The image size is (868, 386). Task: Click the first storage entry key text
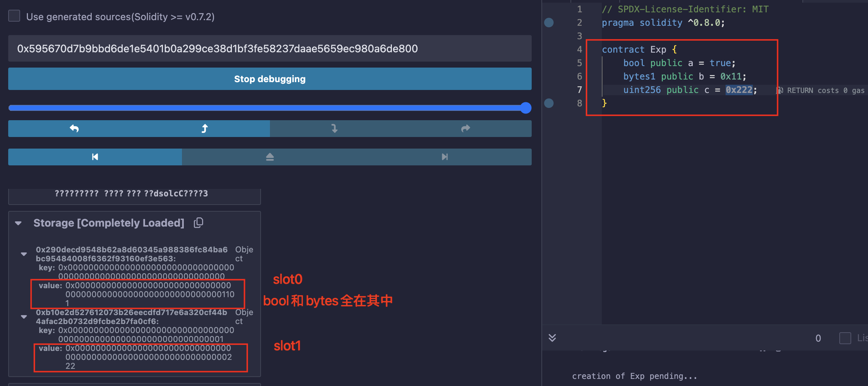tap(146, 272)
